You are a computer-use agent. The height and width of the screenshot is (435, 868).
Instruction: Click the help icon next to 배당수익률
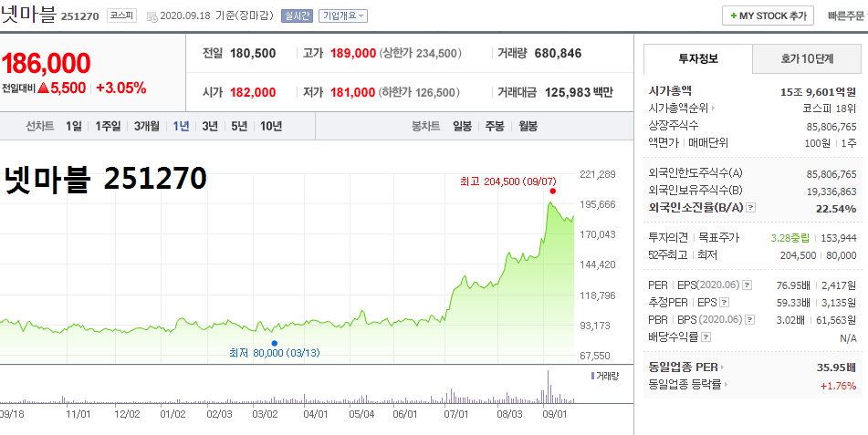706,337
